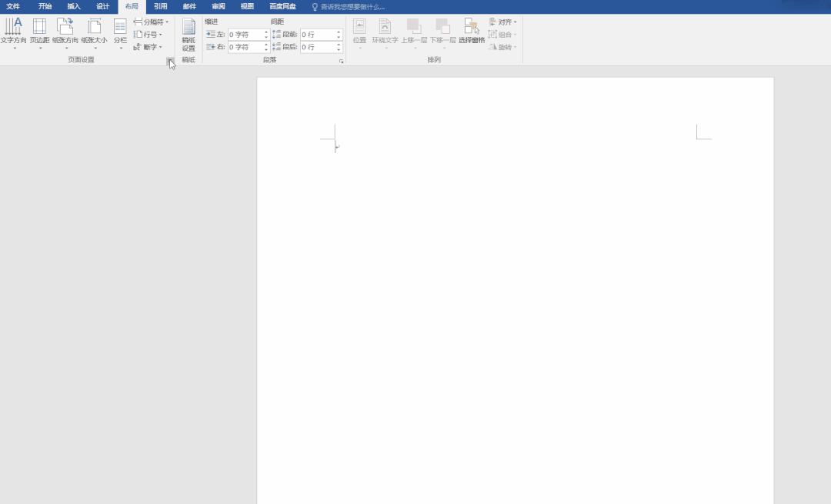Expand the 行号 line numbers dropdown
The image size is (831, 504).
[x=148, y=35]
